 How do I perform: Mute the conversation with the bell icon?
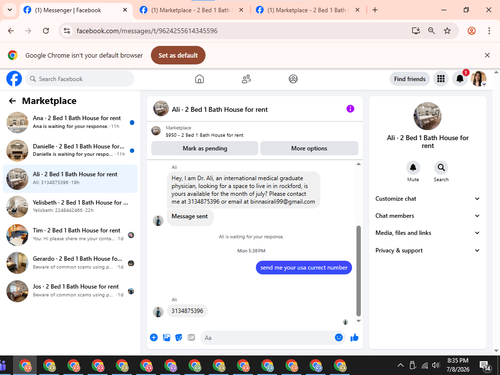[x=413, y=167]
